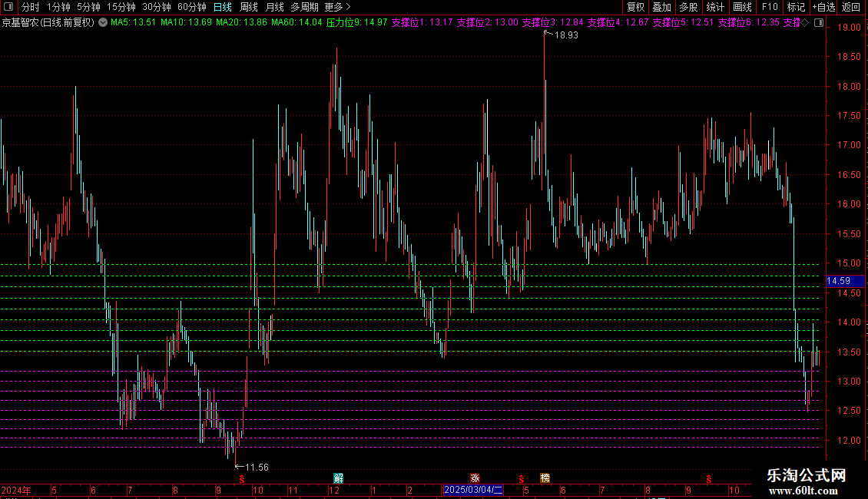Click the 支撑位3: 12.84 label
Screen dimensions: 868x499
coord(552,23)
